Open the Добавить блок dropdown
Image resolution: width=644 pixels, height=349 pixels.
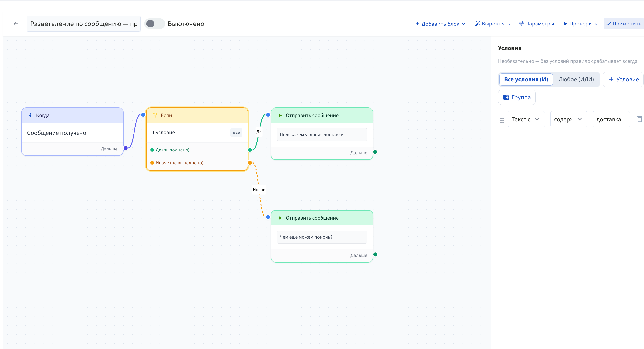coord(440,24)
